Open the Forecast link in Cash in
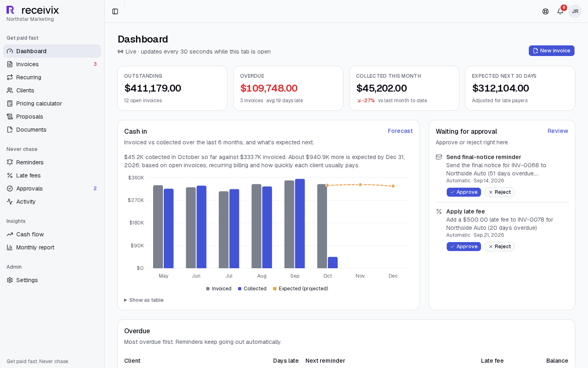This screenshot has height=368, width=588. point(400,131)
